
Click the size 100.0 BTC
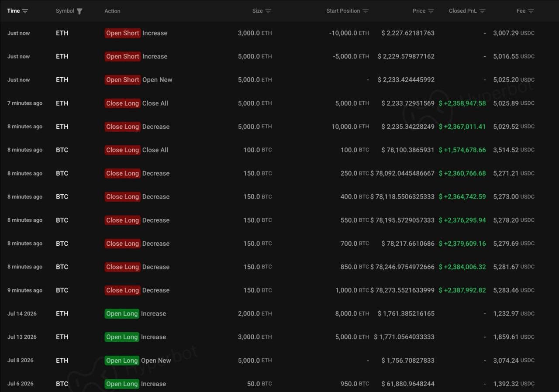coord(258,150)
